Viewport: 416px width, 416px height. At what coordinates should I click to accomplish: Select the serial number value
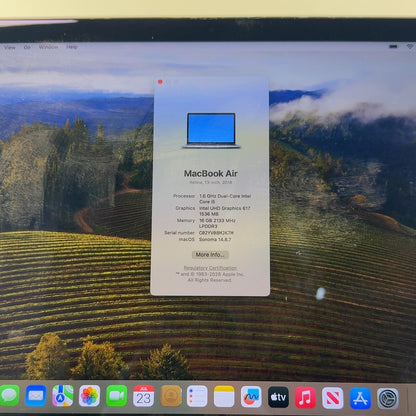point(216,233)
